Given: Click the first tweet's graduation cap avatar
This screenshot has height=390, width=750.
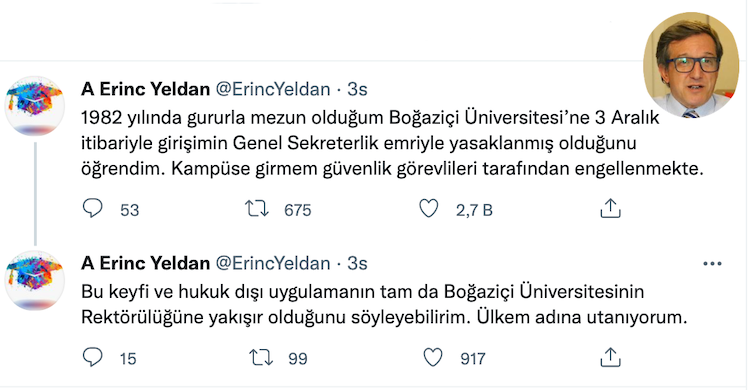Looking at the screenshot, I should pos(34,106).
